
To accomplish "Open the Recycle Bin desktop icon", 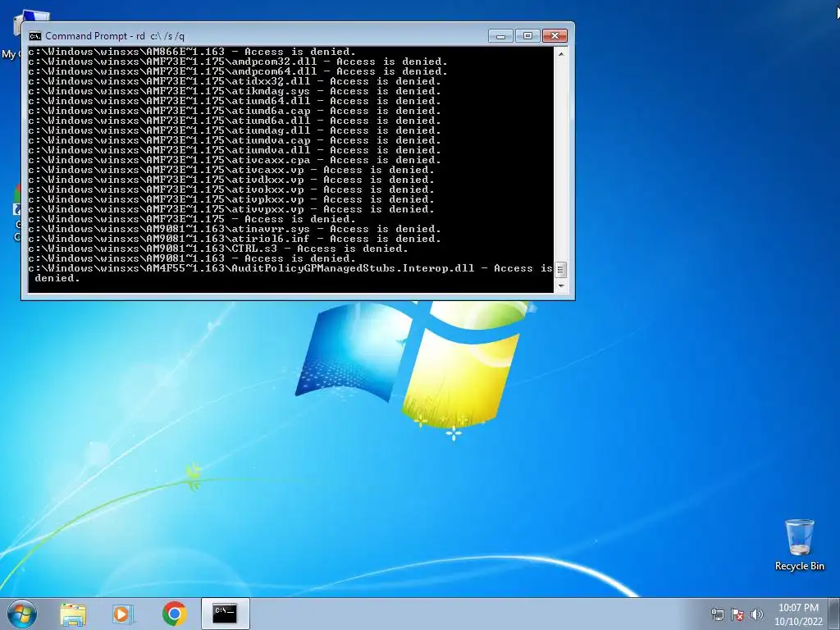I will [799, 545].
